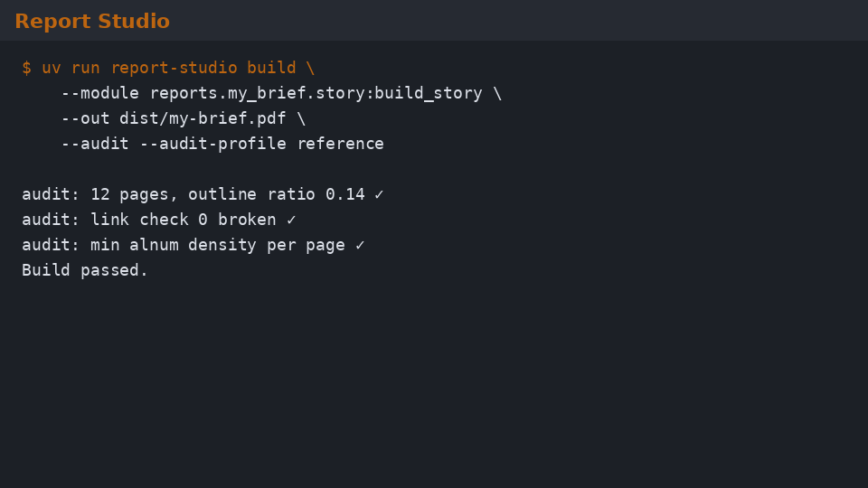Viewport: 868px width, 488px height.
Task: Select the '$ uv run report-studio build' command line
Action: 168,68
